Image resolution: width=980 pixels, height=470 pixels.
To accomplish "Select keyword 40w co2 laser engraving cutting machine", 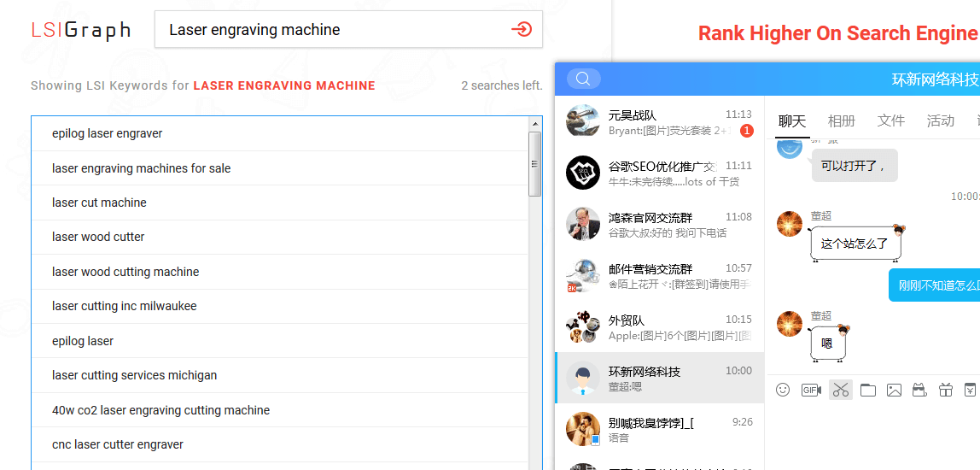I will 280,410.
